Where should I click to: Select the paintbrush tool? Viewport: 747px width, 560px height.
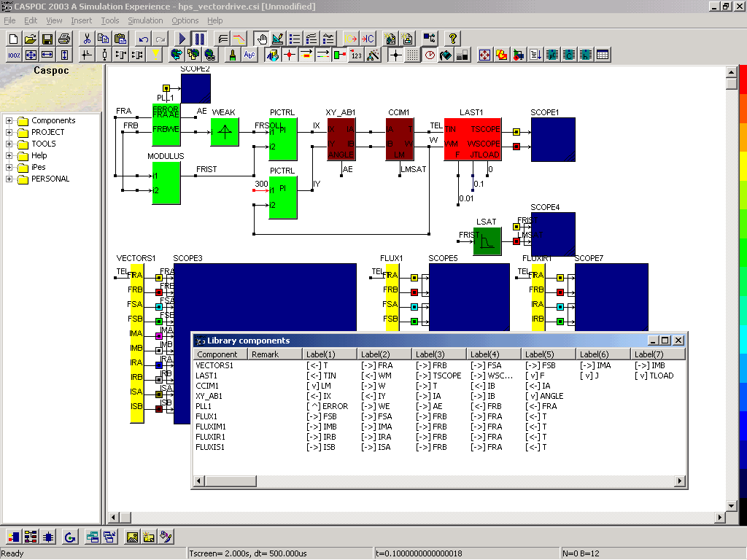click(233, 55)
